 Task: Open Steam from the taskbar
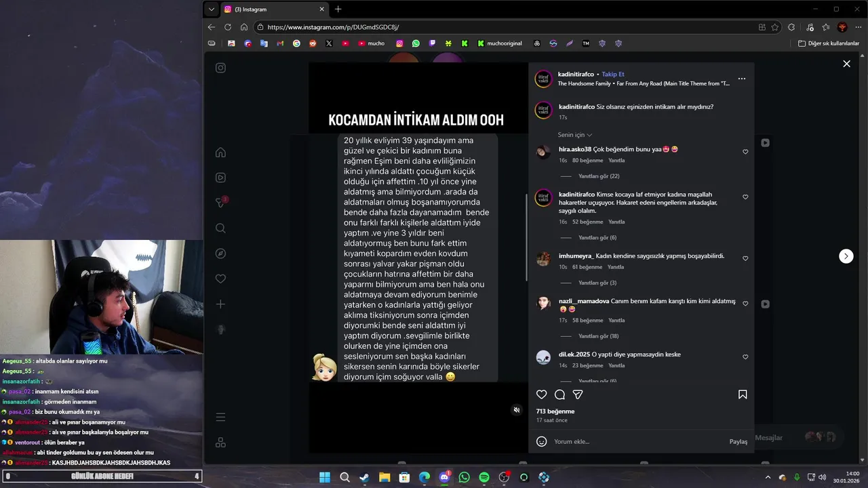click(x=365, y=477)
